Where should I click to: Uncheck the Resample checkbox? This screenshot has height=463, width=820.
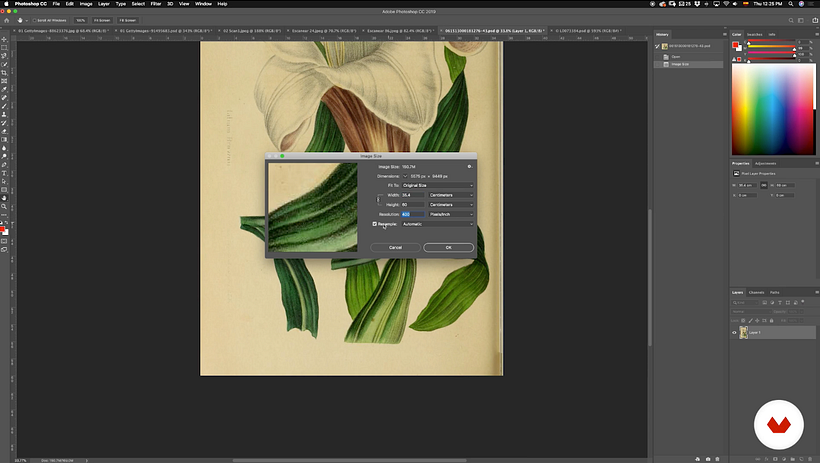point(374,224)
